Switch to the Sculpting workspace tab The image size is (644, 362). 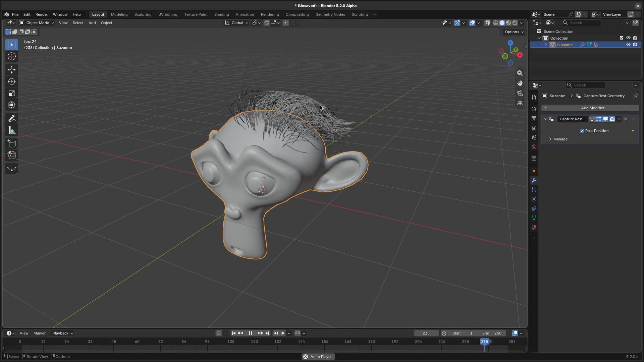coord(143,14)
